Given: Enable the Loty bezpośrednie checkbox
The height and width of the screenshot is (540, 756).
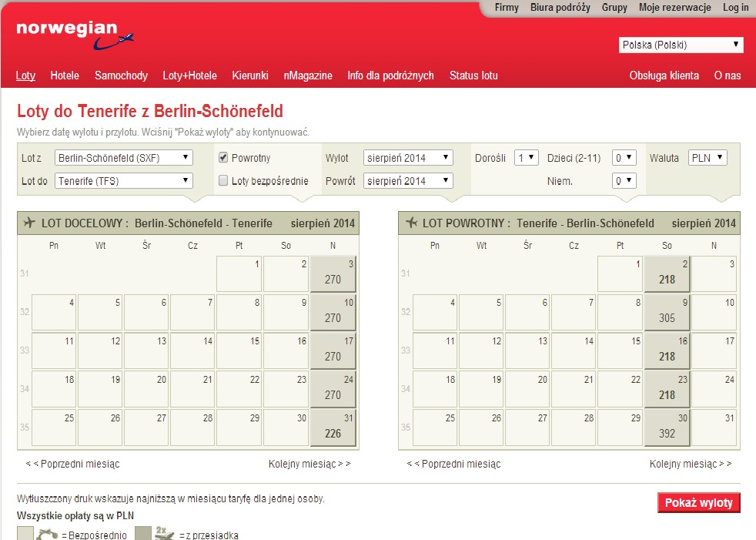Looking at the screenshot, I should point(222,180).
